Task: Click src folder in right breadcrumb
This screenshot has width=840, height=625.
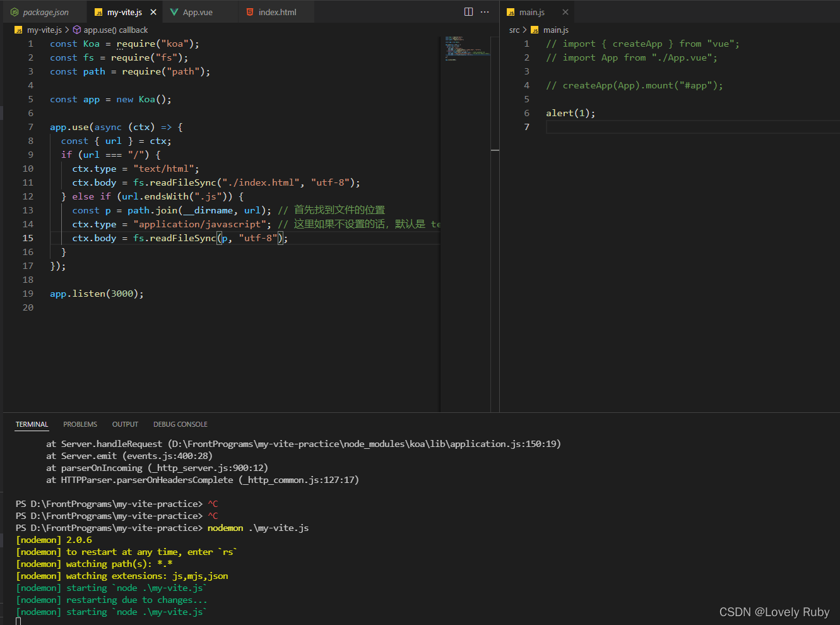Action: 514,30
